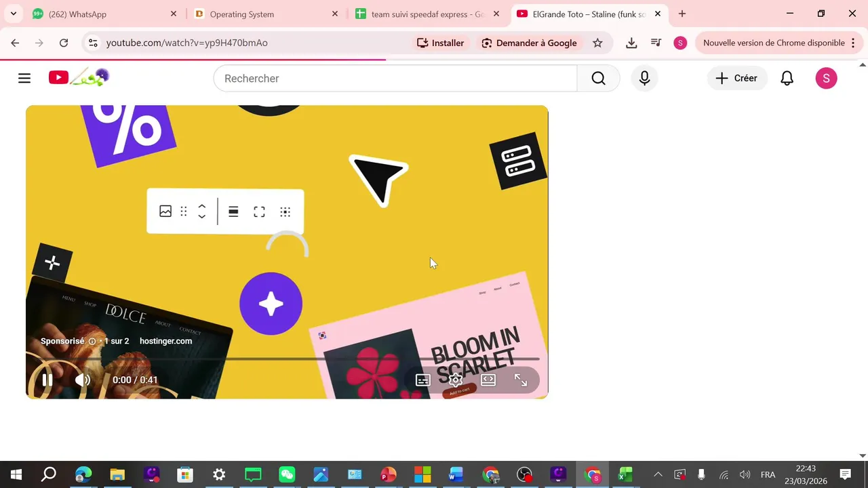The height and width of the screenshot is (488, 868).
Task: Click the page scrollbar down arrow
Action: pyautogui.click(x=863, y=456)
